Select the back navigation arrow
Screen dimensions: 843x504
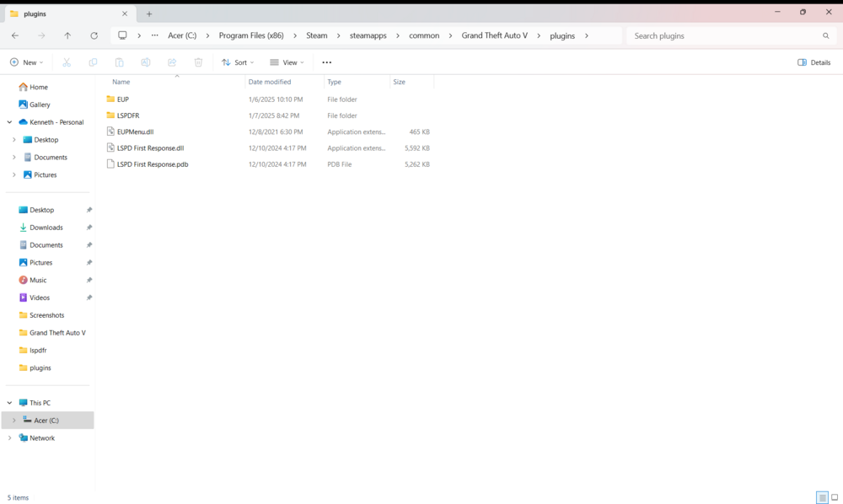pyautogui.click(x=14, y=35)
